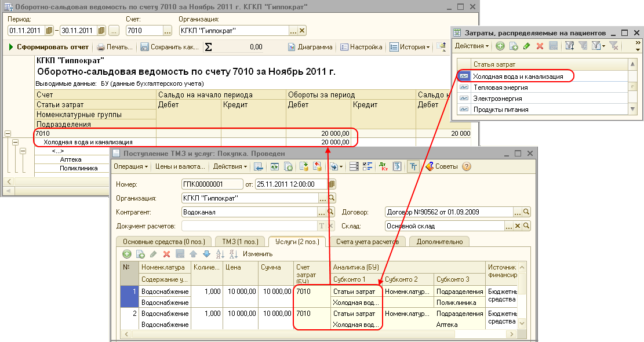Click green add icon in Затраты window
The height and width of the screenshot is (342, 644).
[x=500, y=46]
